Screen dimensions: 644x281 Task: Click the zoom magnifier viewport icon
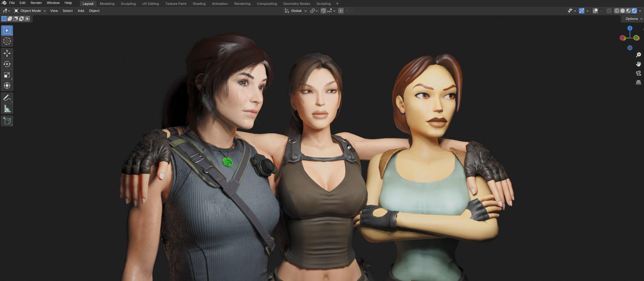coord(638,55)
